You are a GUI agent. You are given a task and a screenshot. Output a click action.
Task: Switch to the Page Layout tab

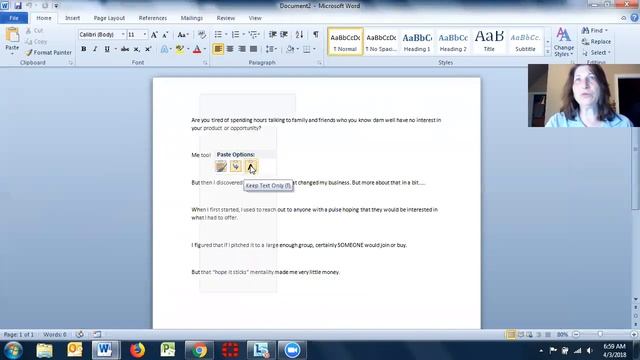(x=109, y=18)
